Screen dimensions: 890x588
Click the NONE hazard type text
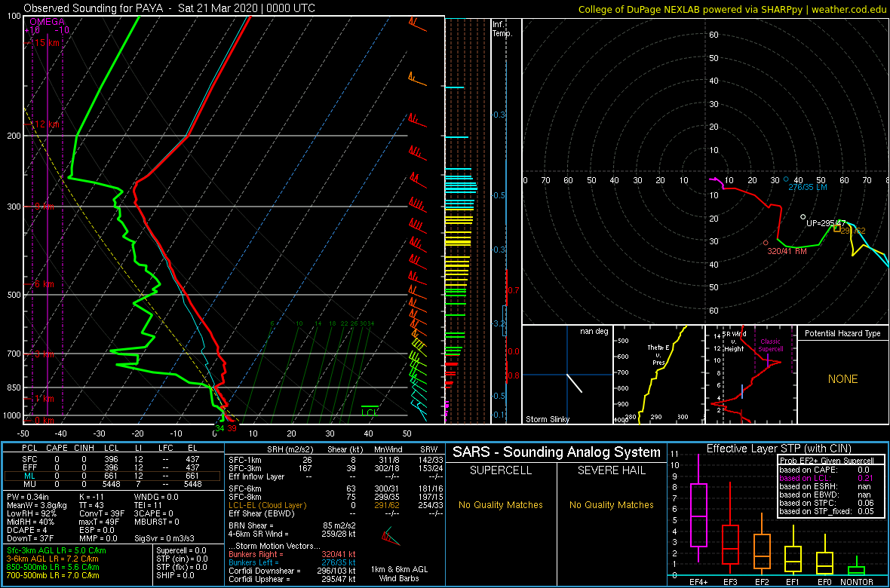(842, 379)
